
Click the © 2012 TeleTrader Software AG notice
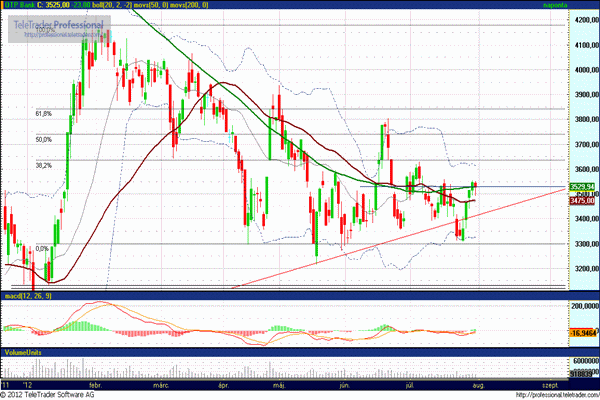(x=47, y=395)
